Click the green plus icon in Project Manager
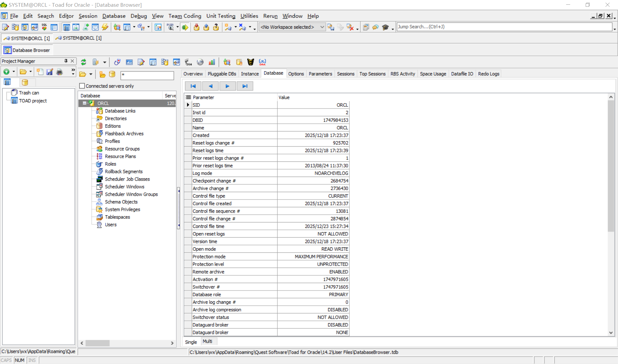The image size is (618, 364). point(6,72)
